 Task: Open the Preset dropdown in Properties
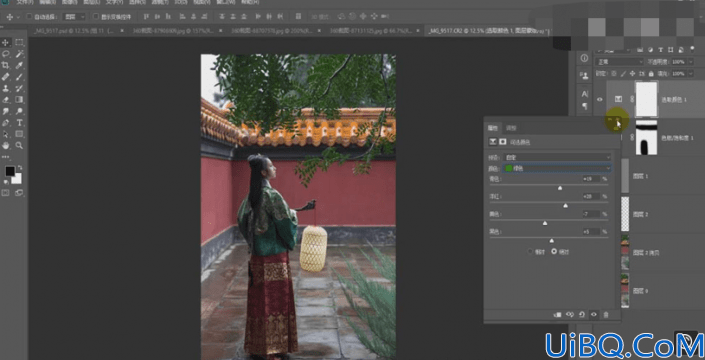[558, 157]
